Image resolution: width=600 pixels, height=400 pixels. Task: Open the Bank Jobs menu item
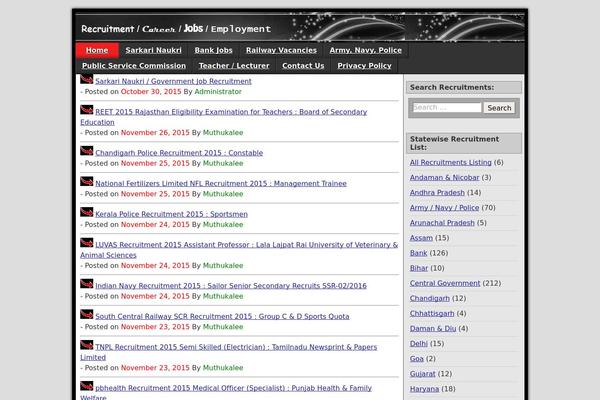pyautogui.click(x=214, y=50)
